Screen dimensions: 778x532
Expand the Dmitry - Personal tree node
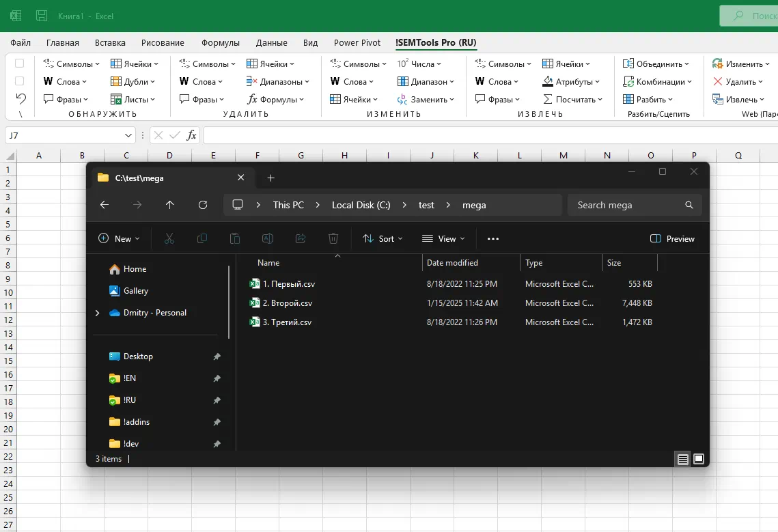tap(97, 313)
